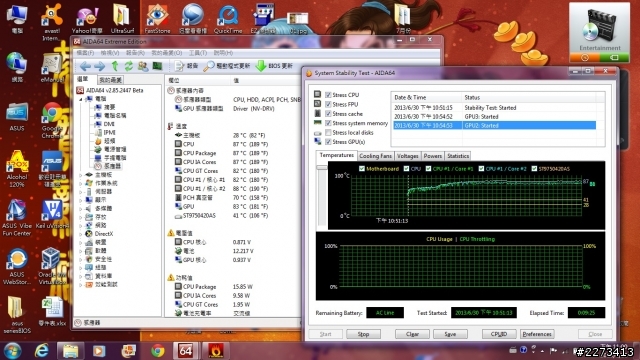Image resolution: width=640 pixels, height=360 pixels.
Task: Uncheck Stress system memory checkbox
Action: pyautogui.click(x=328, y=123)
